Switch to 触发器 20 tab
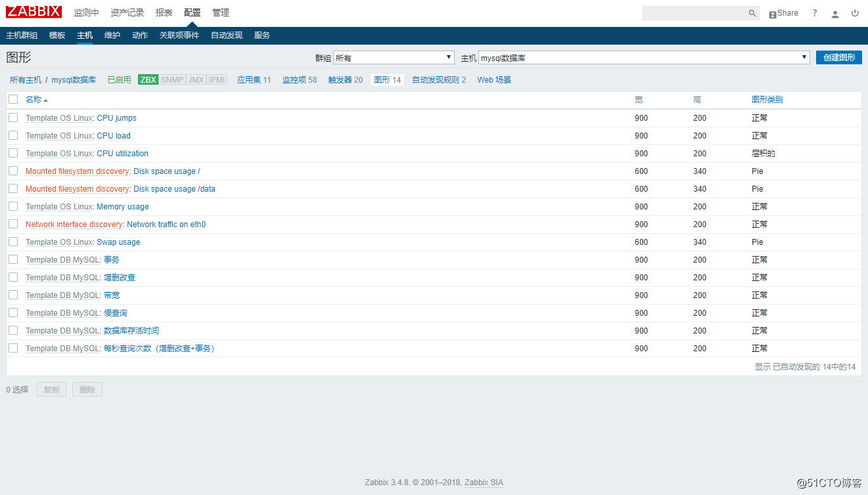 [346, 79]
